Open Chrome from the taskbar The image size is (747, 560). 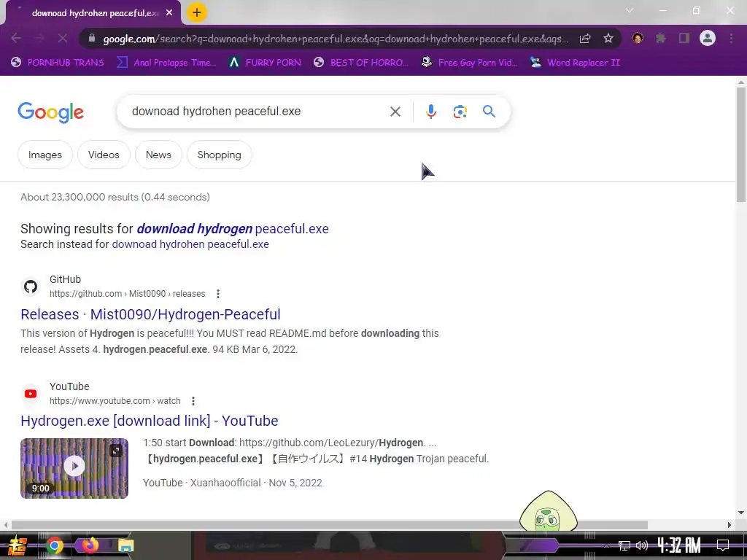pyautogui.click(x=54, y=545)
